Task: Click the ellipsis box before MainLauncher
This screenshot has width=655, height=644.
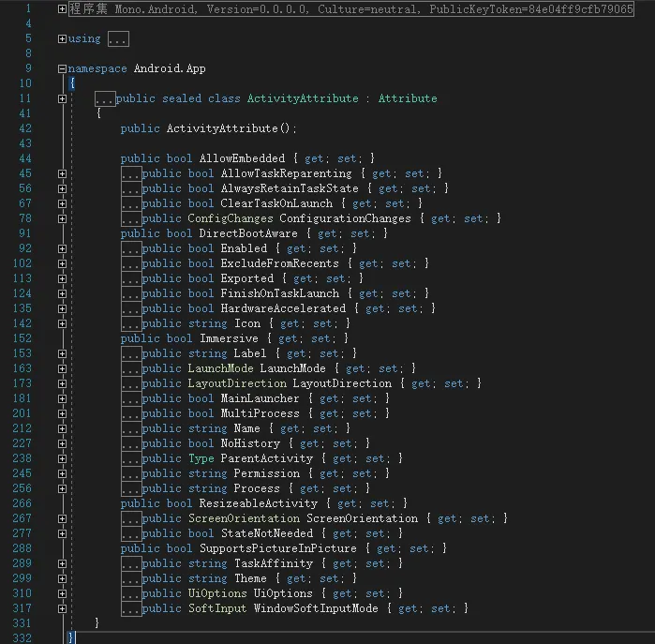Action: (x=130, y=398)
